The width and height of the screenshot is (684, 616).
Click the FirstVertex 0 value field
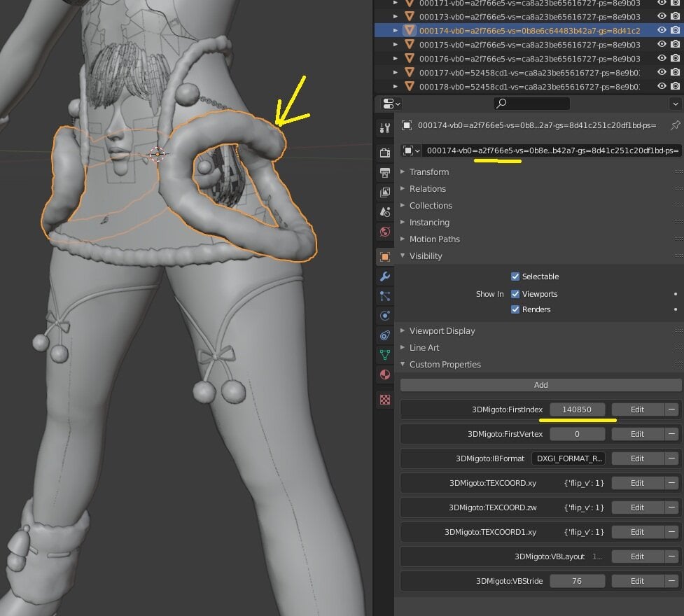(577, 434)
